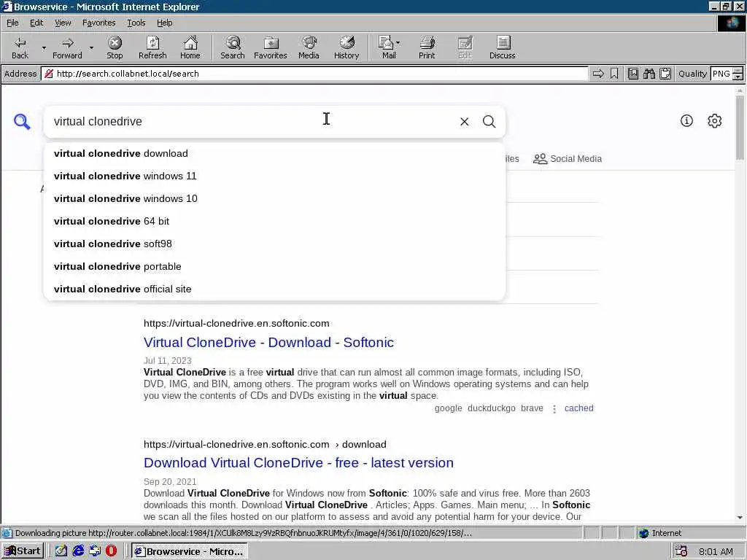Open the three-dot menu beside cached
The image size is (747, 560).
554,408
